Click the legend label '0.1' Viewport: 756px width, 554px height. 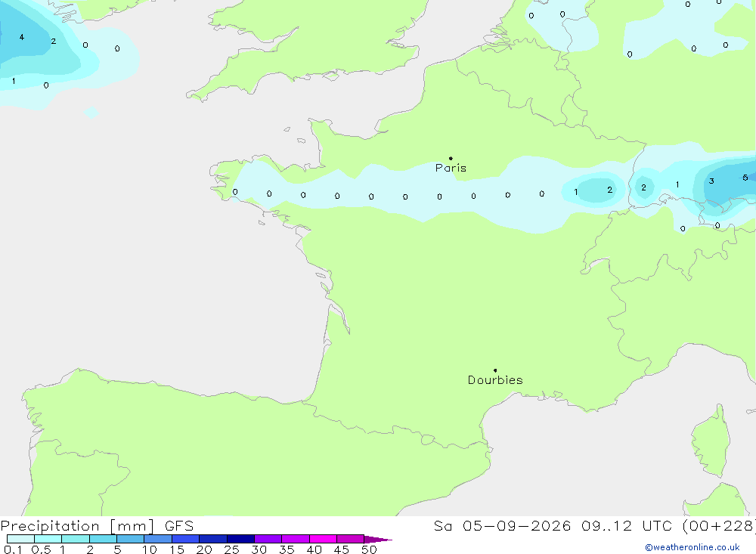[x=13, y=549]
